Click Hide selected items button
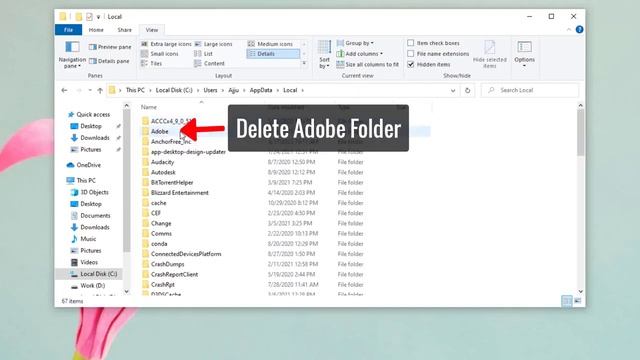The height and width of the screenshot is (360, 640). pyautogui.click(x=489, y=54)
